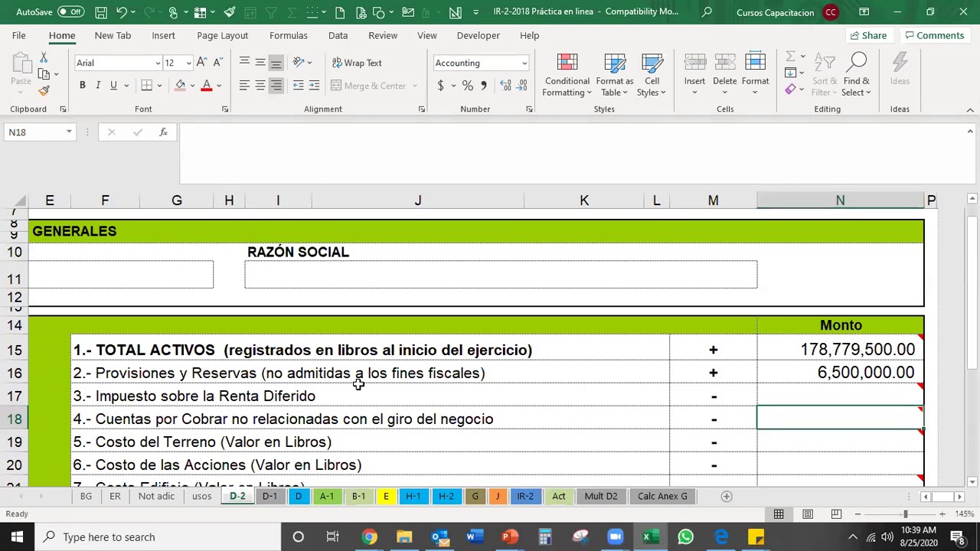Click the Cut scissors icon

pyautogui.click(x=44, y=59)
